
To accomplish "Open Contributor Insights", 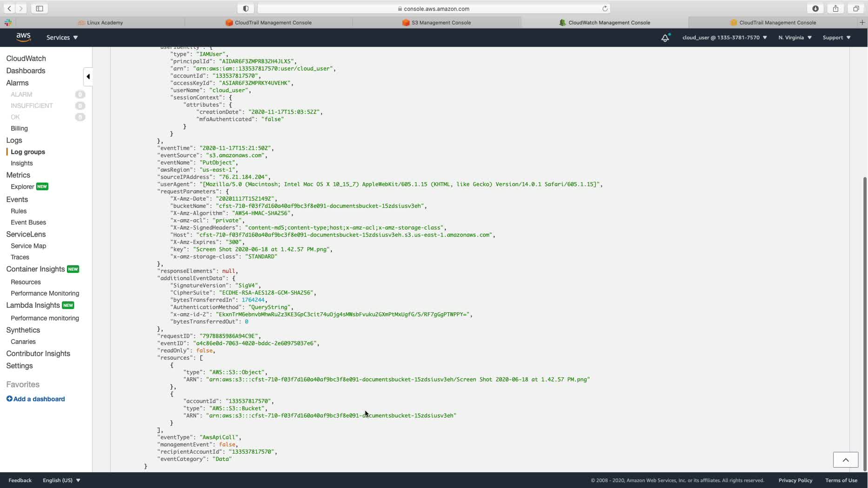I will [38, 354].
